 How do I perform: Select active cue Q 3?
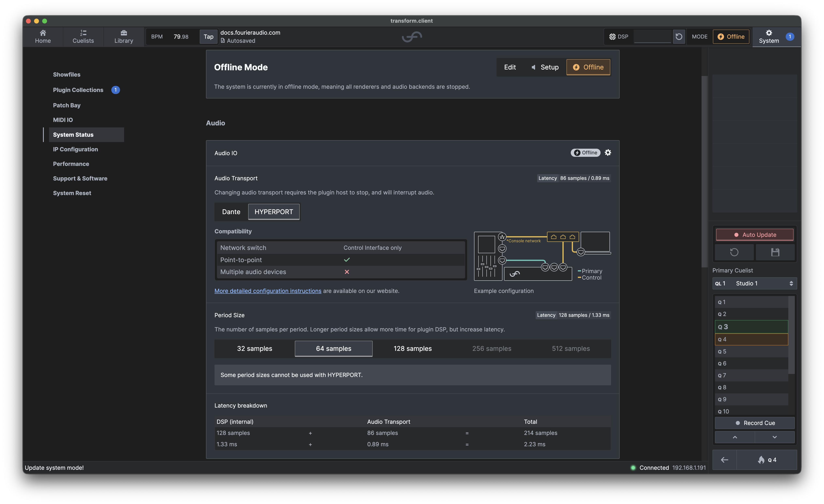coord(751,327)
